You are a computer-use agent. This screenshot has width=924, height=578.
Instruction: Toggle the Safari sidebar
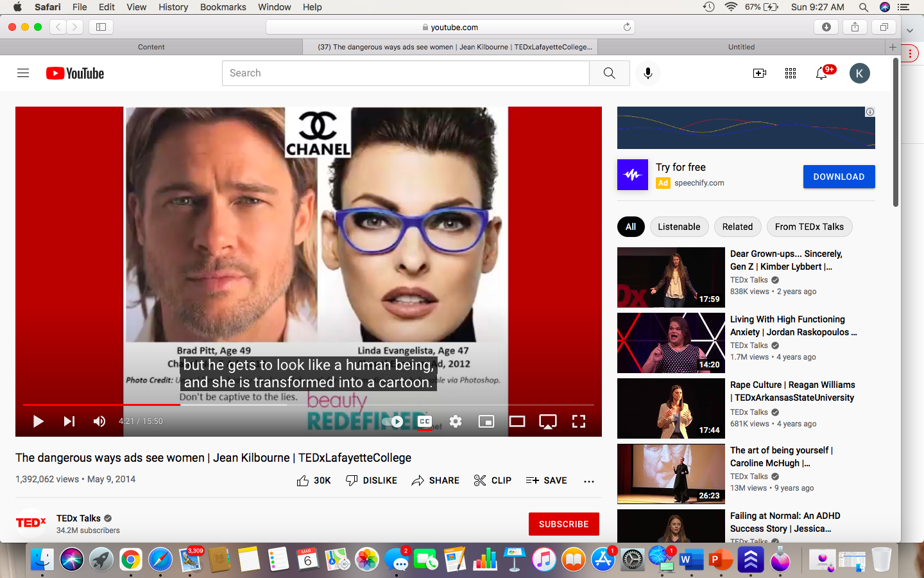(x=101, y=27)
